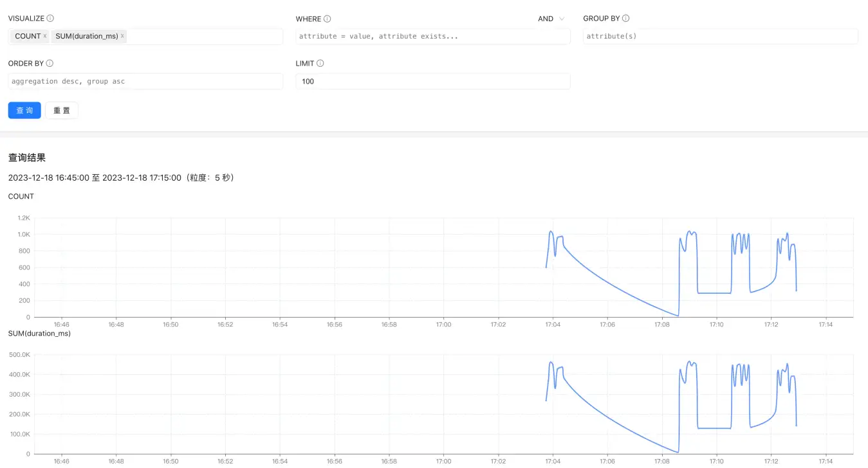Screen dimensions: 868x468
Task: Click the WHERE help info icon
Action: 328,19
